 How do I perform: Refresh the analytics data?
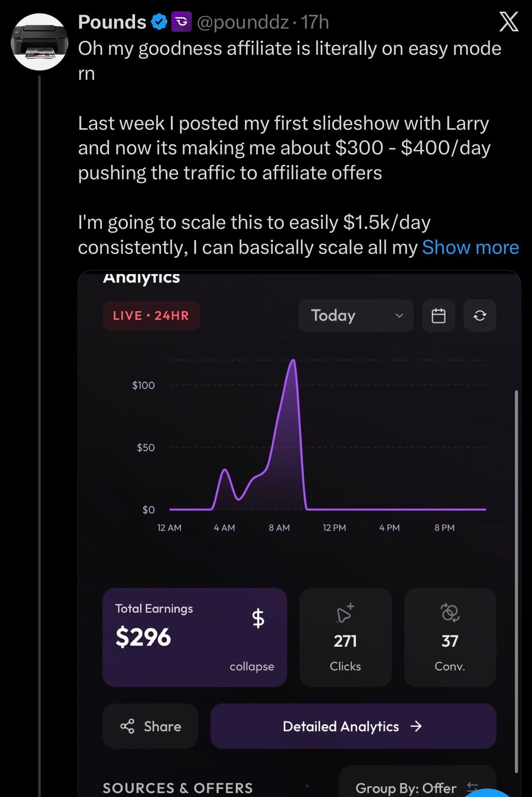pos(480,315)
